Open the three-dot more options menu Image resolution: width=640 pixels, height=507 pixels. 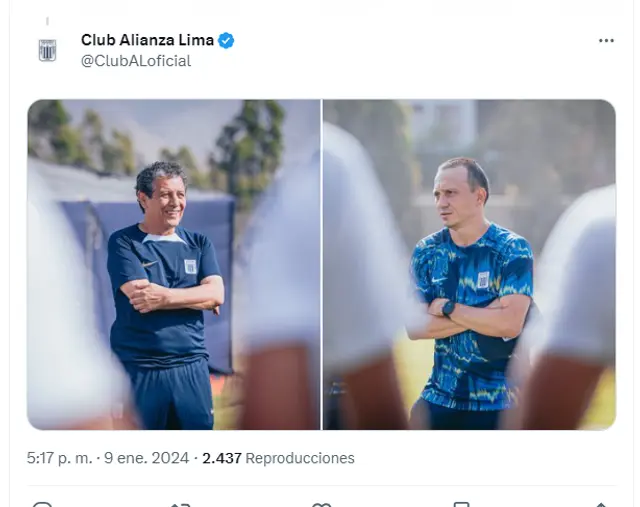606,40
